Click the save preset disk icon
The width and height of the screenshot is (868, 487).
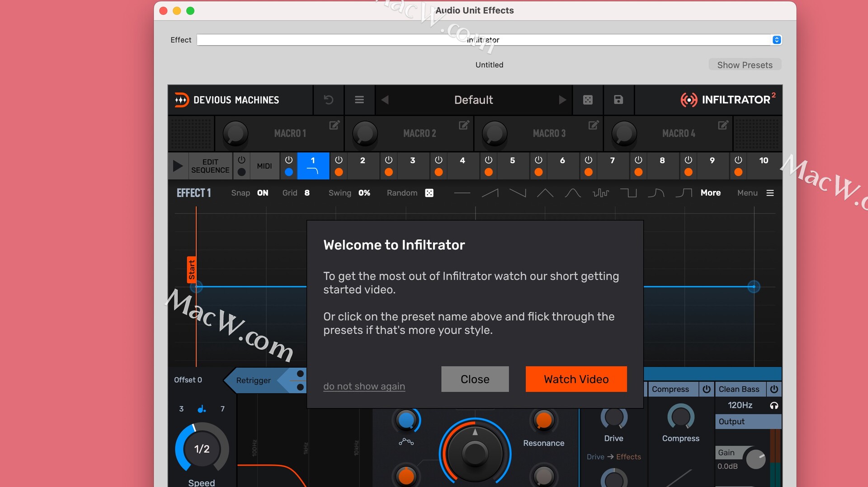618,100
